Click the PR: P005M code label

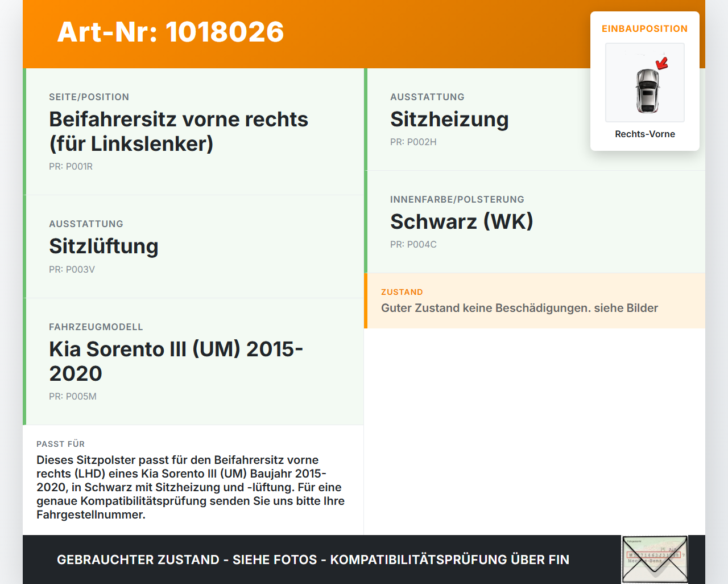[x=73, y=396]
